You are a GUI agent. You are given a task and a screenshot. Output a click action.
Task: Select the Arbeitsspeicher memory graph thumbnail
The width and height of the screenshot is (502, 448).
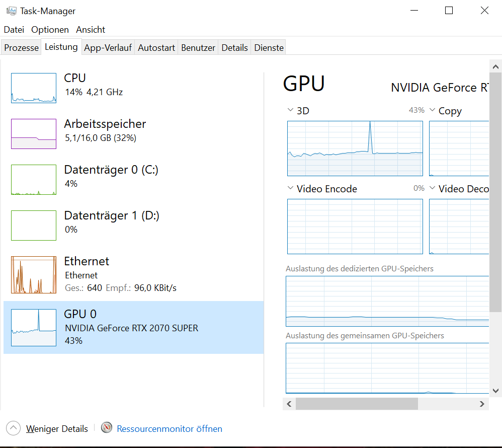34,134
